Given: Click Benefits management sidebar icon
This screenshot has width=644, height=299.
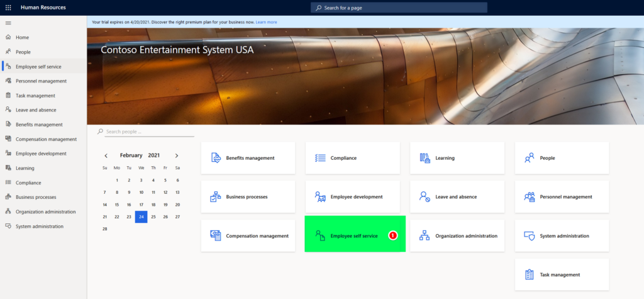Looking at the screenshot, I should (x=8, y=124).
